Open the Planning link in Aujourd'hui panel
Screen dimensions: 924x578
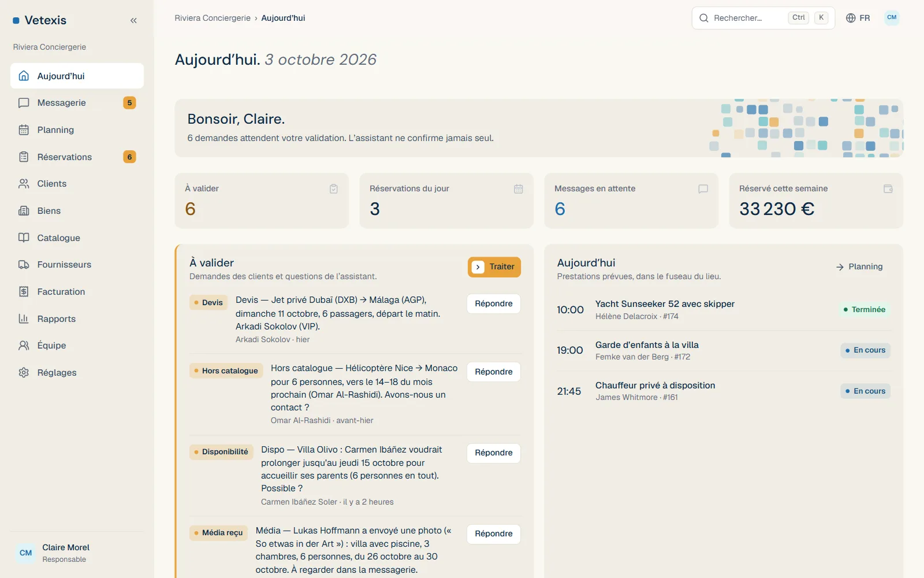(x=859, y=267)
